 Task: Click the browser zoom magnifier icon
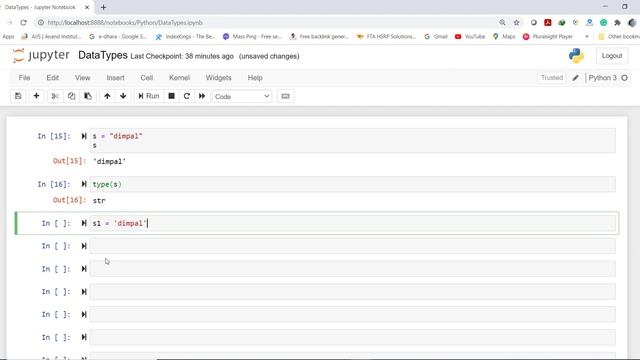point(502,23)
